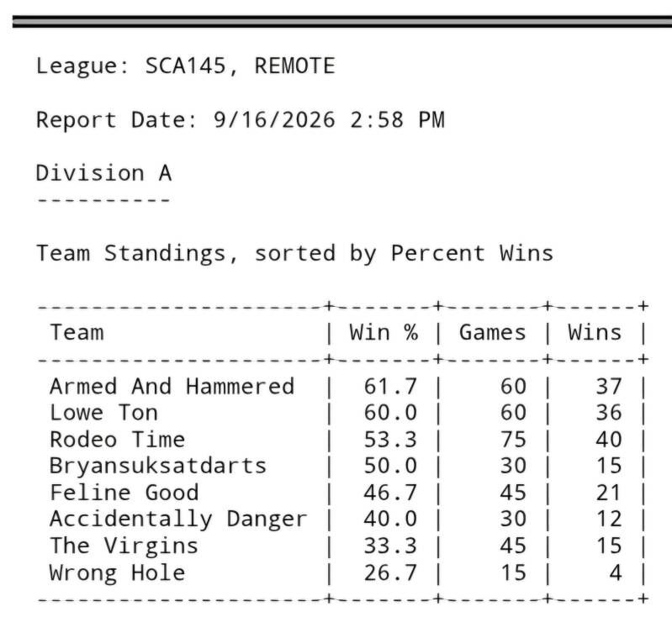This screenshot has width=672, height=633.
Task: Click the Feline Good team name
Action: [x=124, y=493]
